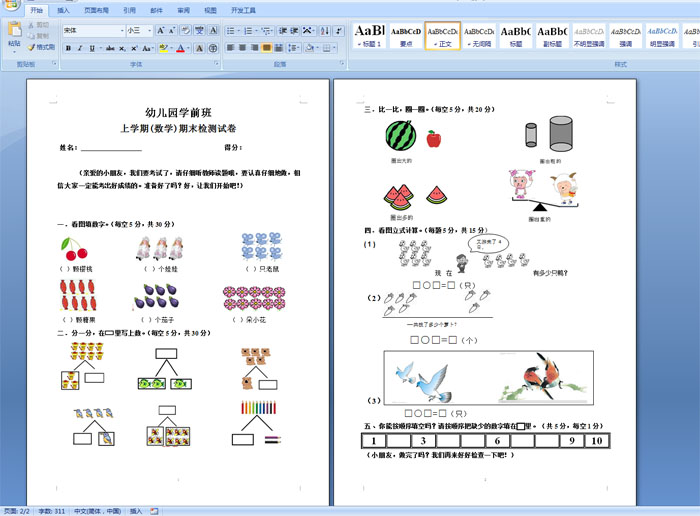Toggle Align Text Left
Viewport: 700px width, 516px height.
click(230, 48)
